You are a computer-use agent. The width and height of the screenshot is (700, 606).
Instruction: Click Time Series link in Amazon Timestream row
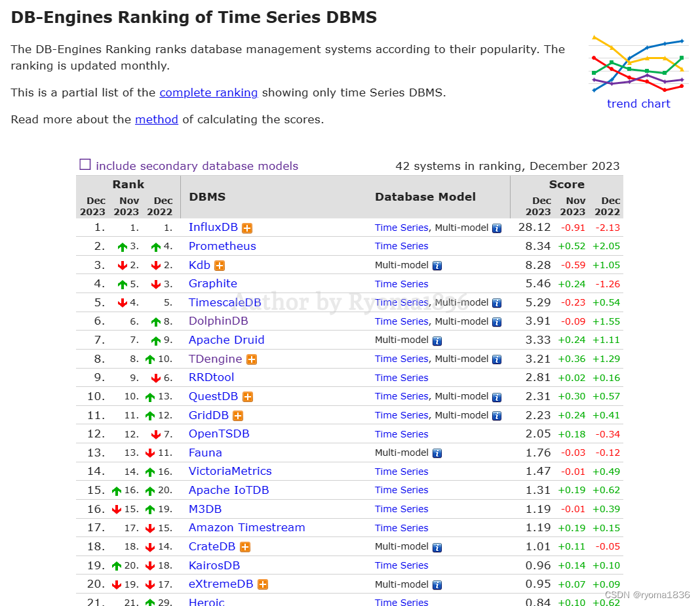tap(401, 528)
